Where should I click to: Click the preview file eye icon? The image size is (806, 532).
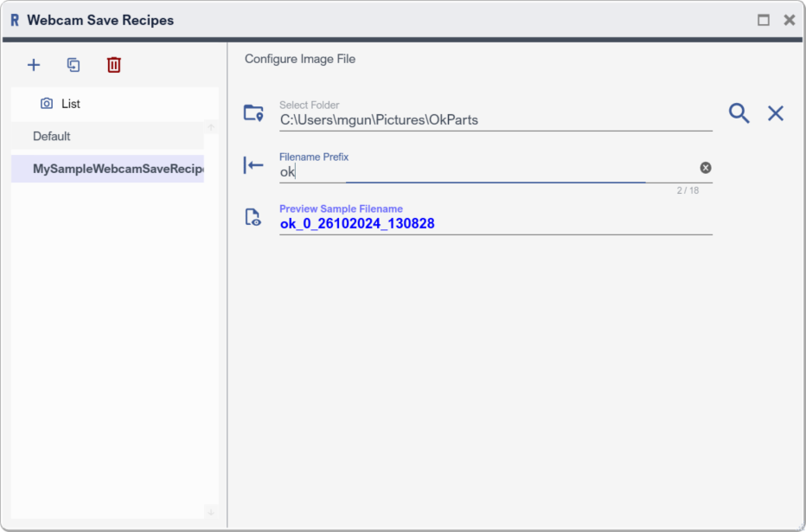(x=253, y=217)
